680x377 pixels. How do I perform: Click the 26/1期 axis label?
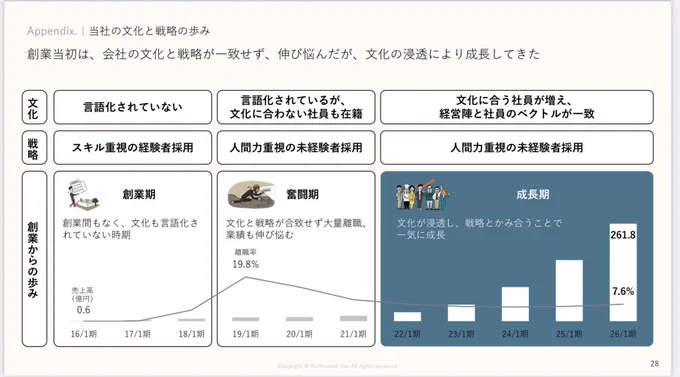tap(623, 334)
